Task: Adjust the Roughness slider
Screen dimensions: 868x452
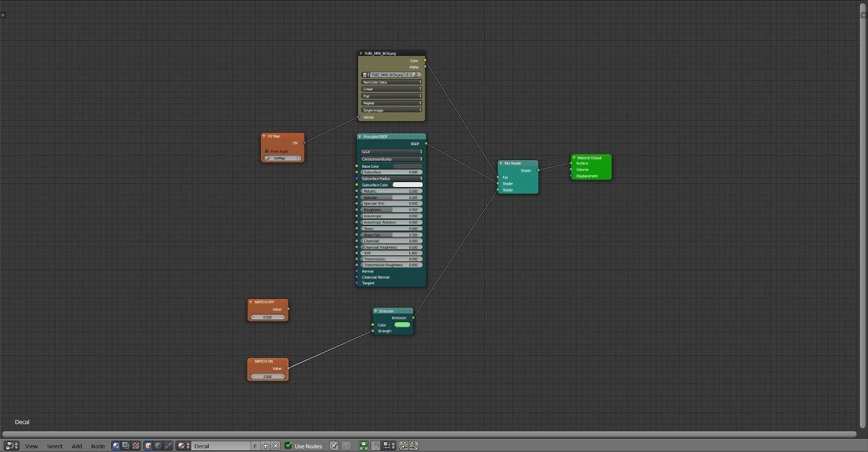Action: pos(391,210)
